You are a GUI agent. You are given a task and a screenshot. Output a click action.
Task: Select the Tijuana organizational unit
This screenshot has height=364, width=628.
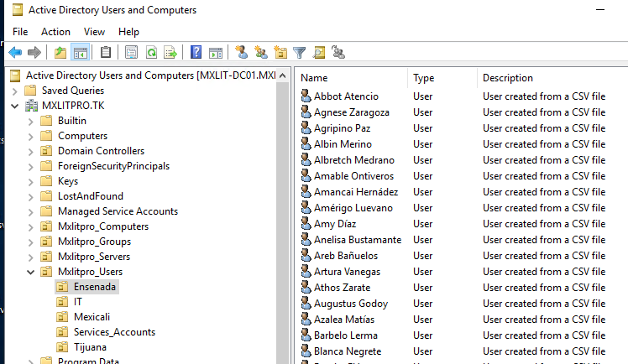(90, 347)
